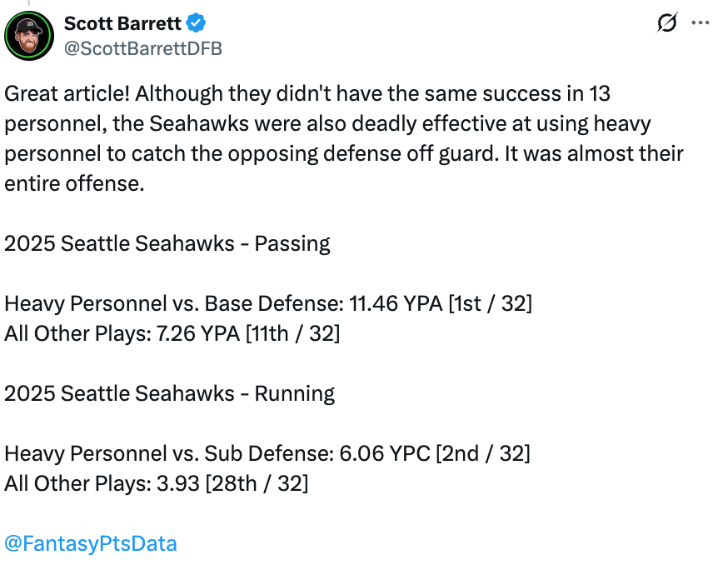Image resolution: width=728 pixels, height=570 pixels.
Task: Click the 'entire offense.' text line
Action: 74,183
